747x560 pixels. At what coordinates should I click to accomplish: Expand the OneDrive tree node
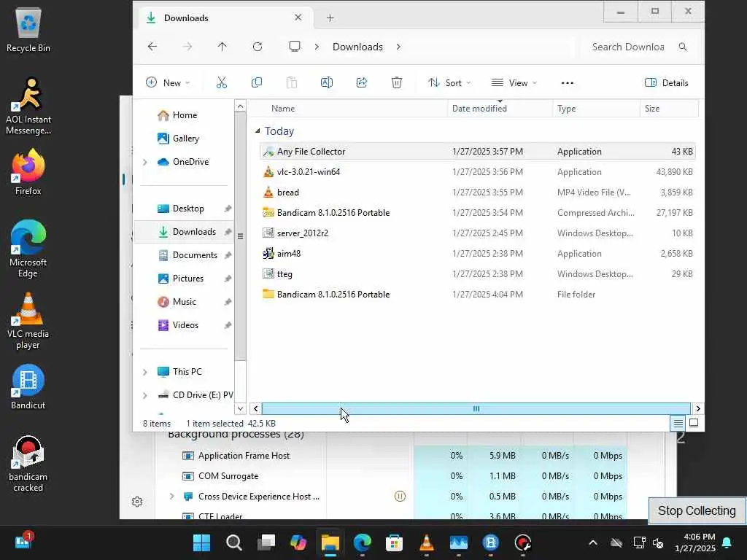pyautogui.click(x=145, y=162)
